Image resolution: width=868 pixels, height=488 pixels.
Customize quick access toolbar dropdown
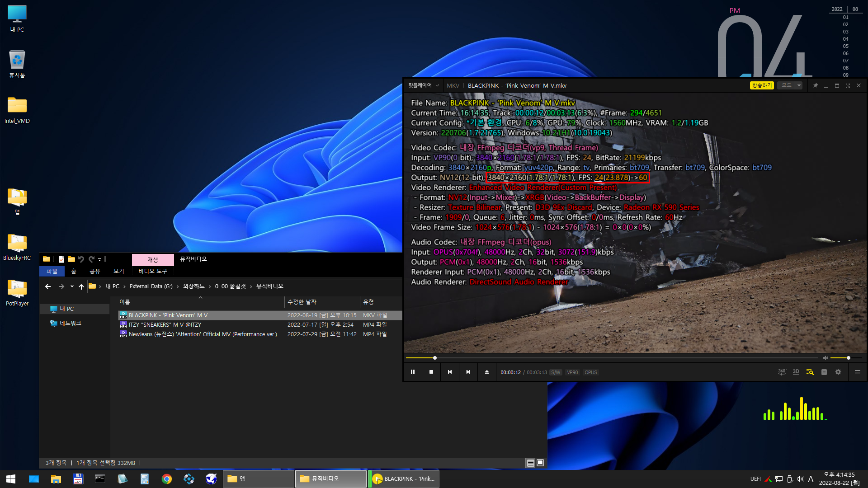pos(99,260)
